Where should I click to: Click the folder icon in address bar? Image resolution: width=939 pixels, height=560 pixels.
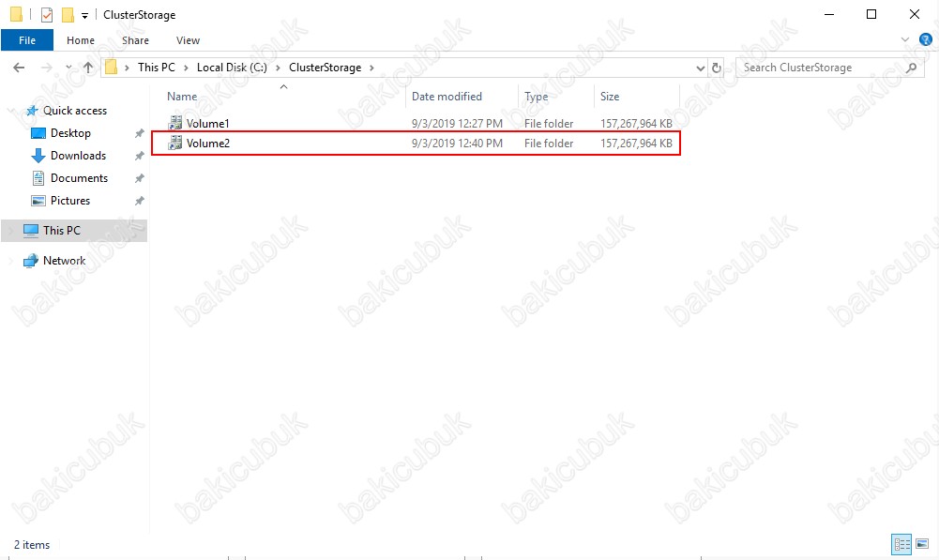[111, 68]
